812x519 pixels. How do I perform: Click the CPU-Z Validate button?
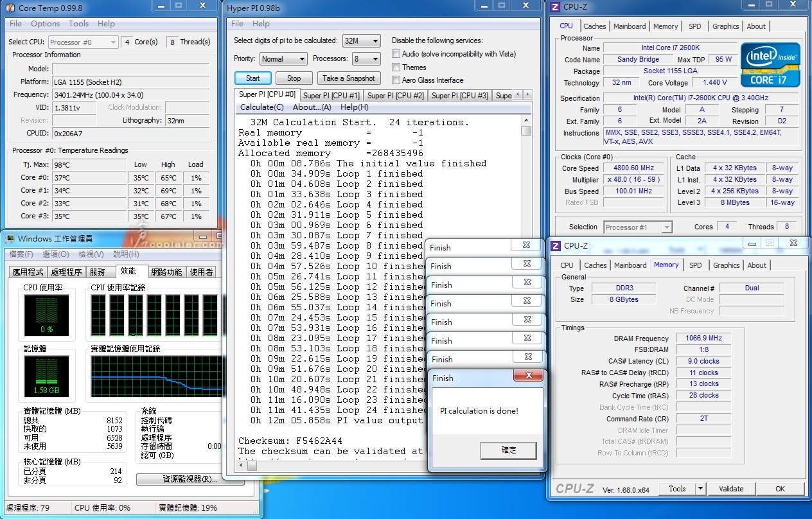(x=731, y=489)
